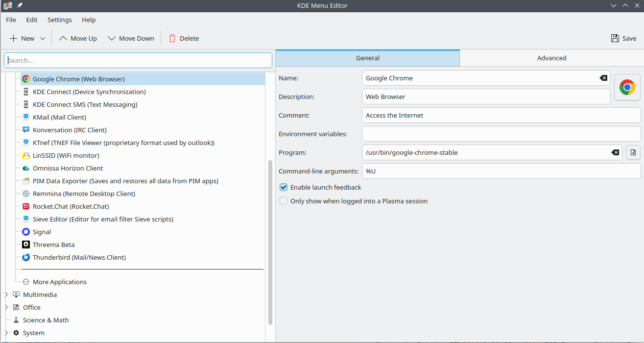Open the Settings menu
This screenshot has height=343, width=644.
point(59,20)
